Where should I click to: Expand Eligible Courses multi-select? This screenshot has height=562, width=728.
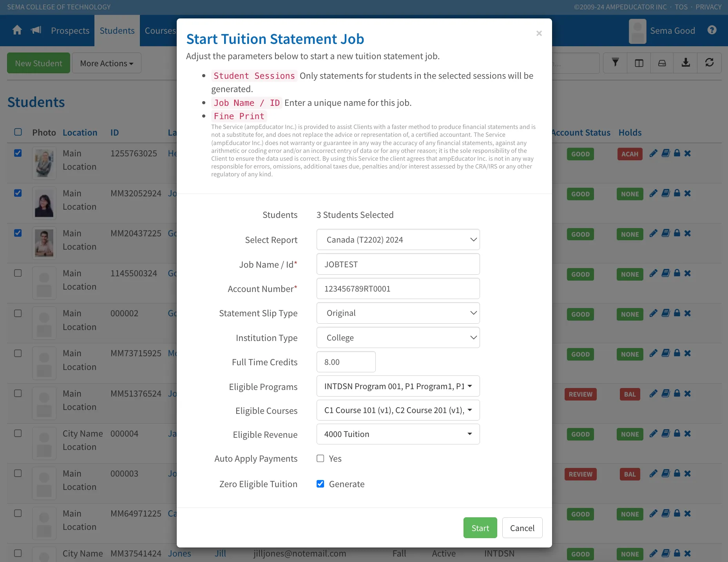pyautogui.click(x=398, y=410)
